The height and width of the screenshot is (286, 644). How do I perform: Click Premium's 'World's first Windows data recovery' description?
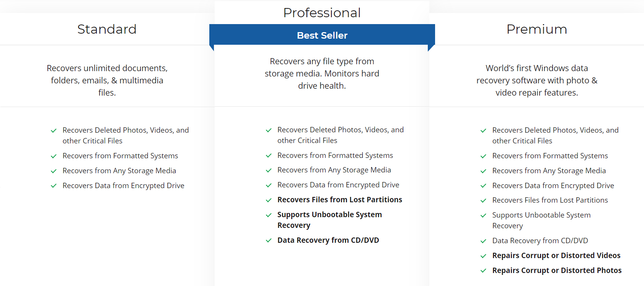click(x=536, y=80)
